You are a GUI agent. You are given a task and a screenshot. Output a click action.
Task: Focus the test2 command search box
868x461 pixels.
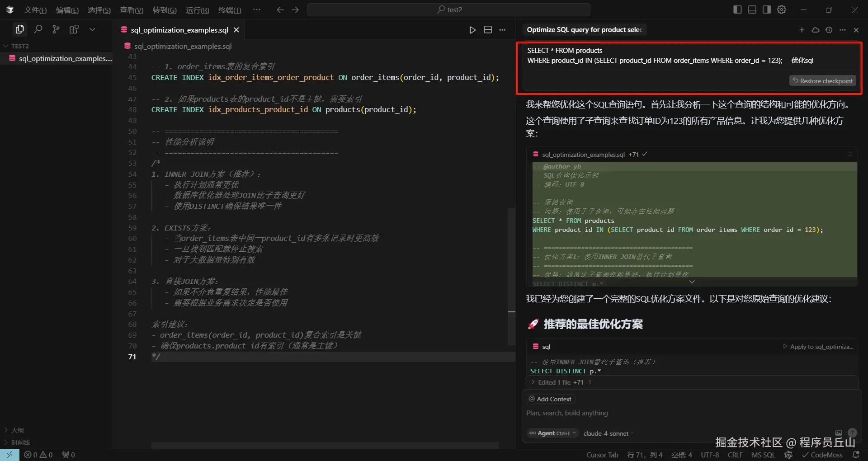tap(448, 10)
